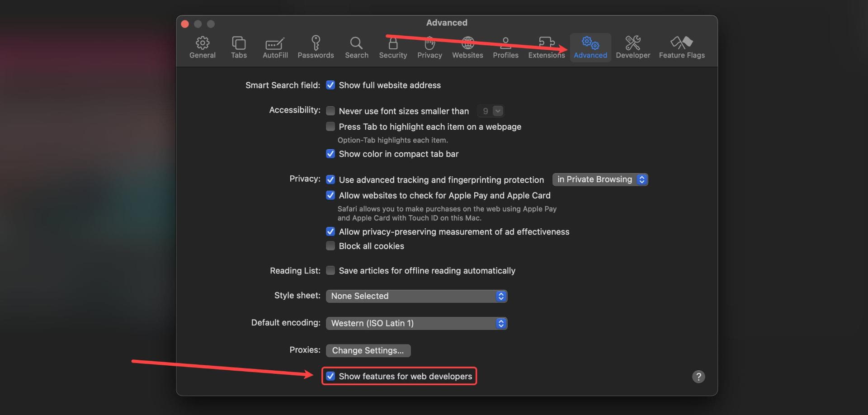Open the Tabs settings pane
868x415 pixels.
point(239,47)
